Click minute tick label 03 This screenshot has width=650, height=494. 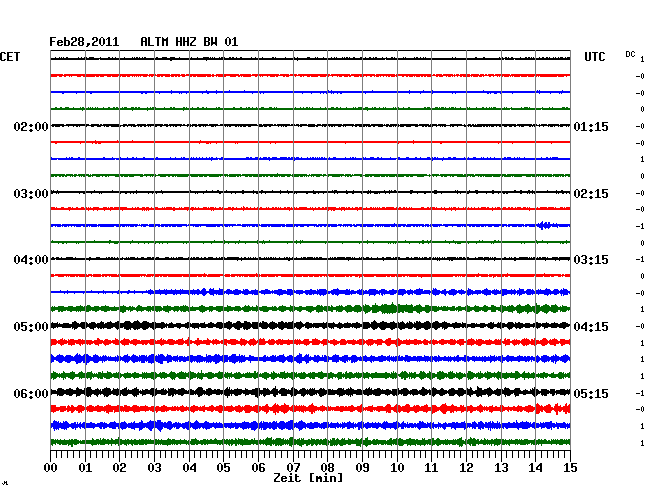[154, 467]
